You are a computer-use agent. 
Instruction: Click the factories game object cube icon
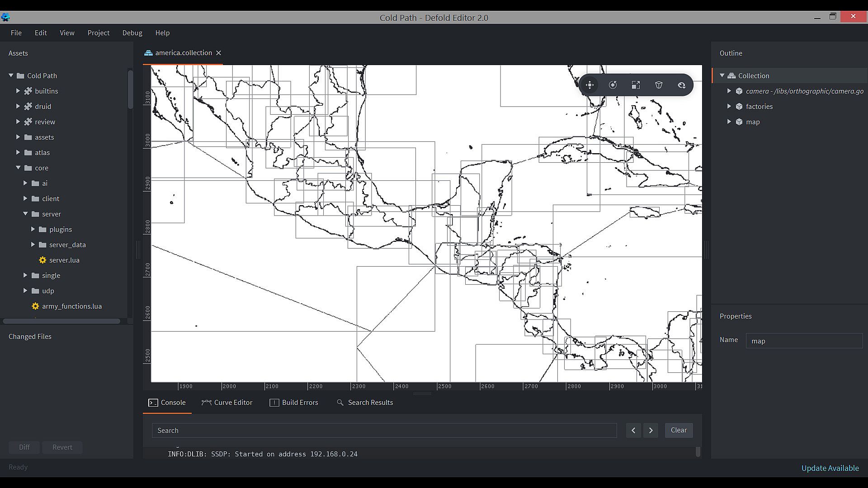tap(739, 107)
